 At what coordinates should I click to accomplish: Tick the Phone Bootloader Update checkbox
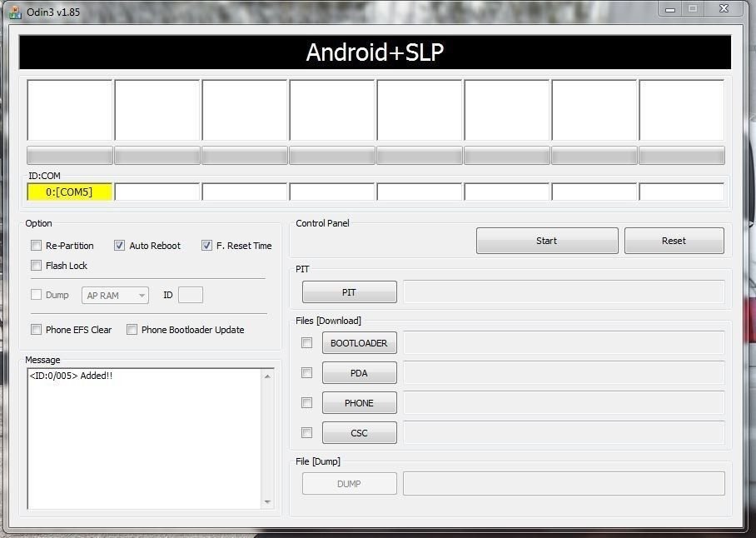132,329
